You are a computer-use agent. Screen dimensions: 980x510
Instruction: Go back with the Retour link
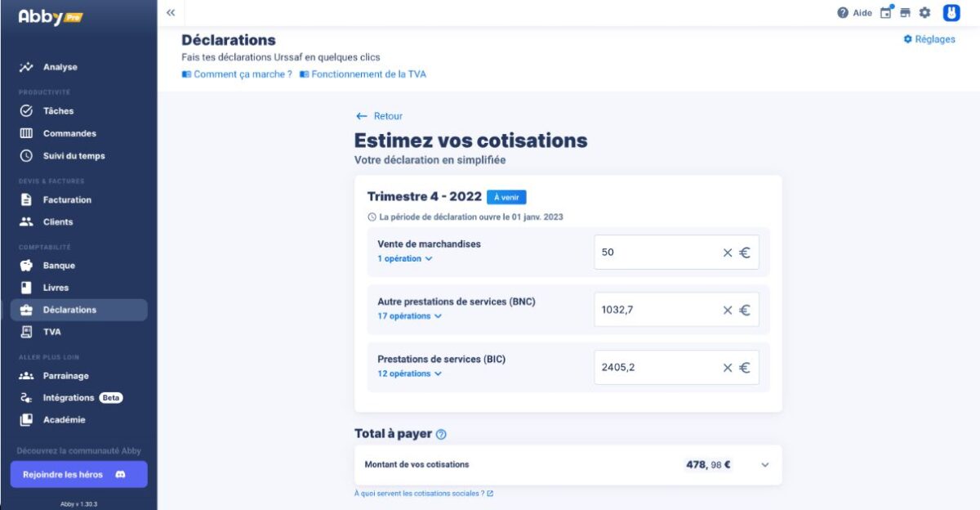[380, 116]
